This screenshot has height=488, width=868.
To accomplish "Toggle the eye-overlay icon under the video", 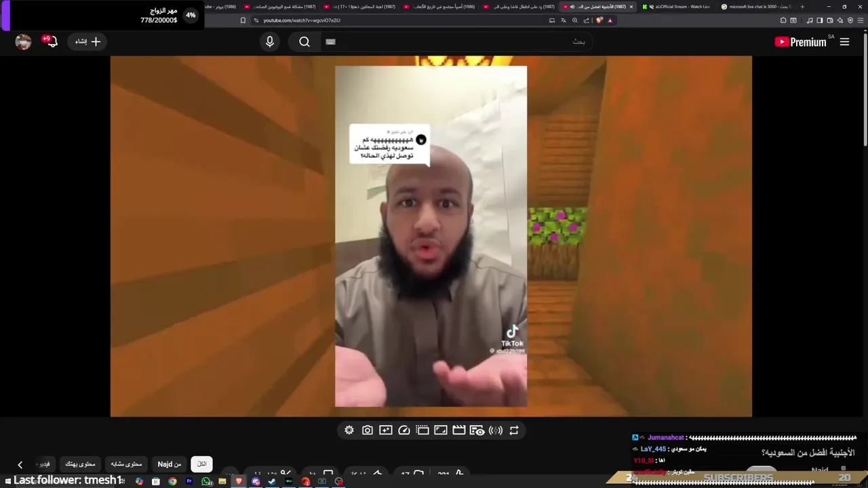I will pyautogui.click(x=477, y=430).
